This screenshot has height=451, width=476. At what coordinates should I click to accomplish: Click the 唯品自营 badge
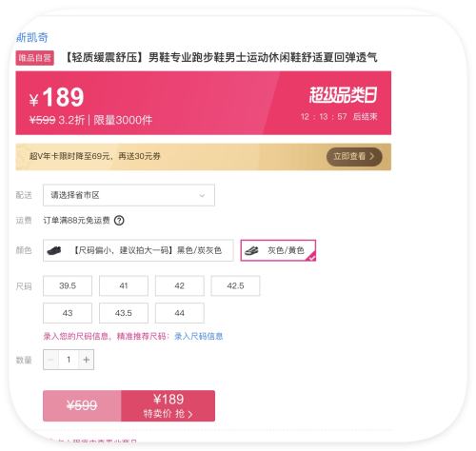[35, 58]
